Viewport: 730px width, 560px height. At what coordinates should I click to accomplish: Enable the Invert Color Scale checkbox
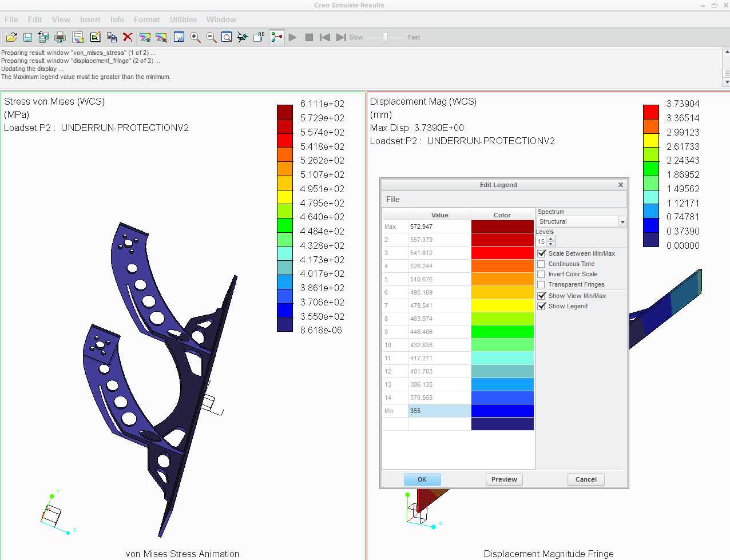541,274
